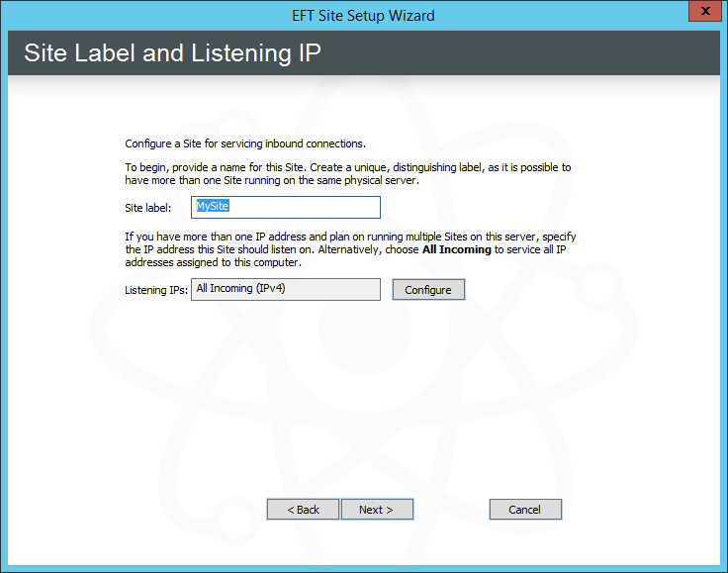Click blank space between Next and Cancel
728x573 pixels.
(x=451, y=510)
